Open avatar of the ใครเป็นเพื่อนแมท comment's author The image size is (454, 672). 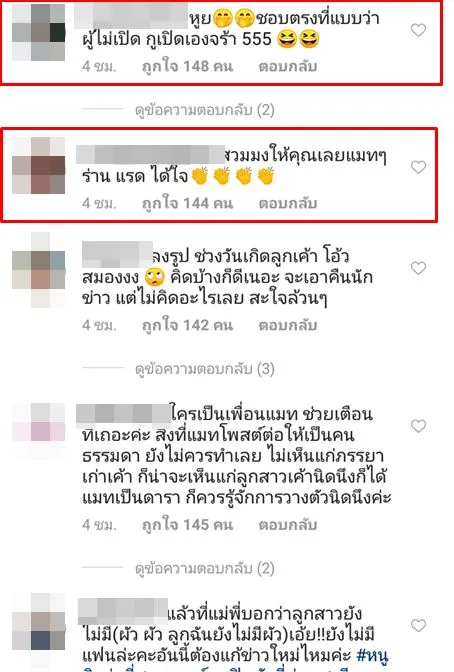tap(39, 422)
